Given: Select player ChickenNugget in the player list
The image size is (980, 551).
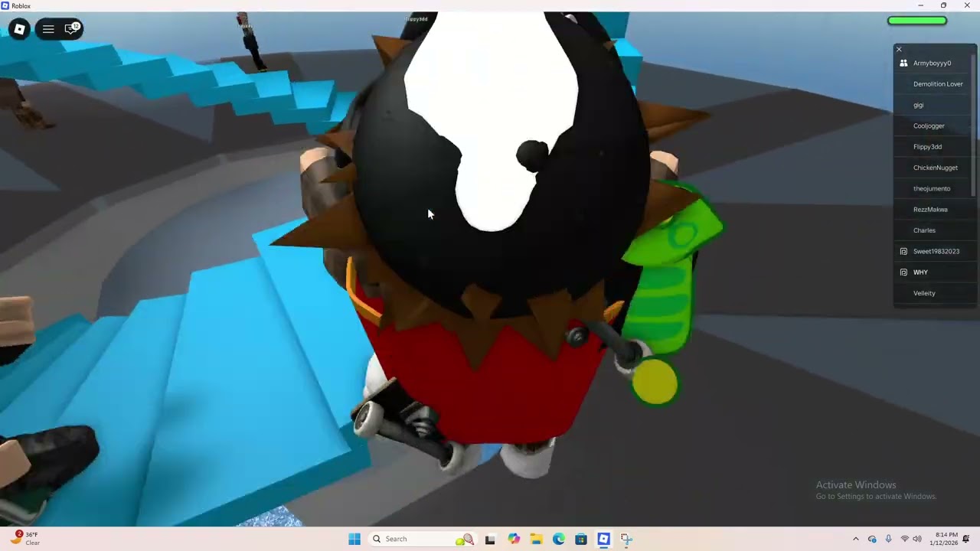Looking at the screenshot, I should coord(933,168).
